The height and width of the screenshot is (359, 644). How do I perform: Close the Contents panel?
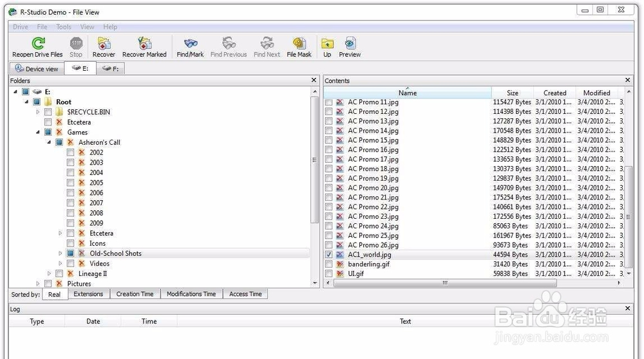[627, 80]
